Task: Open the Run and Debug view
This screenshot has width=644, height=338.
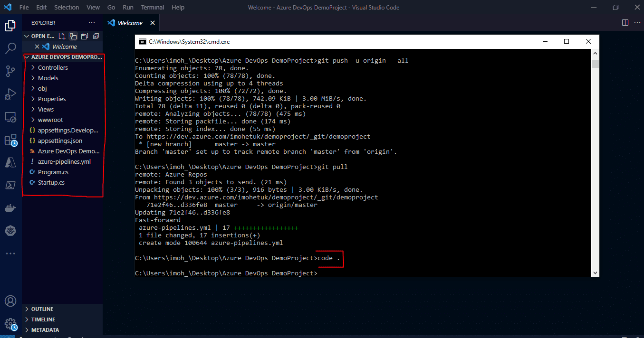Action: [10, 94]
